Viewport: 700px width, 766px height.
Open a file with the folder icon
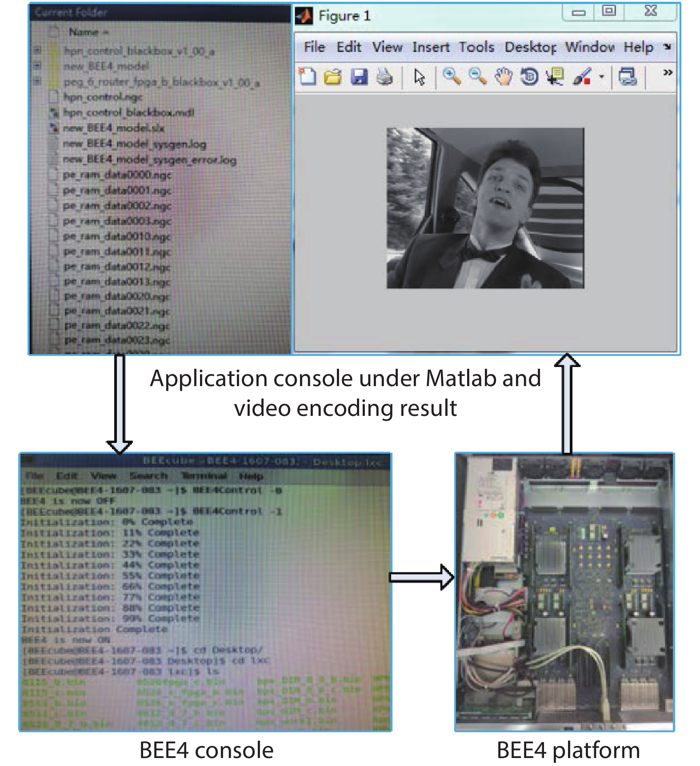332,77
